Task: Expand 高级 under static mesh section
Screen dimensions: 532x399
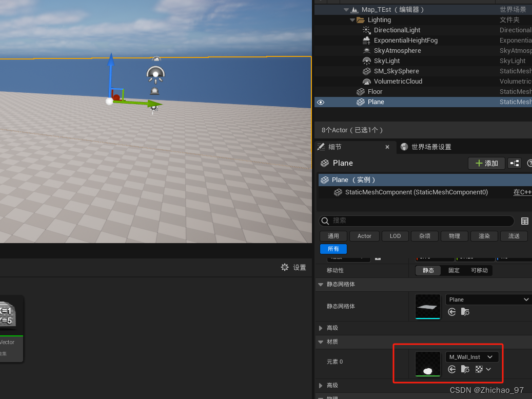Action: coord(321,328)
